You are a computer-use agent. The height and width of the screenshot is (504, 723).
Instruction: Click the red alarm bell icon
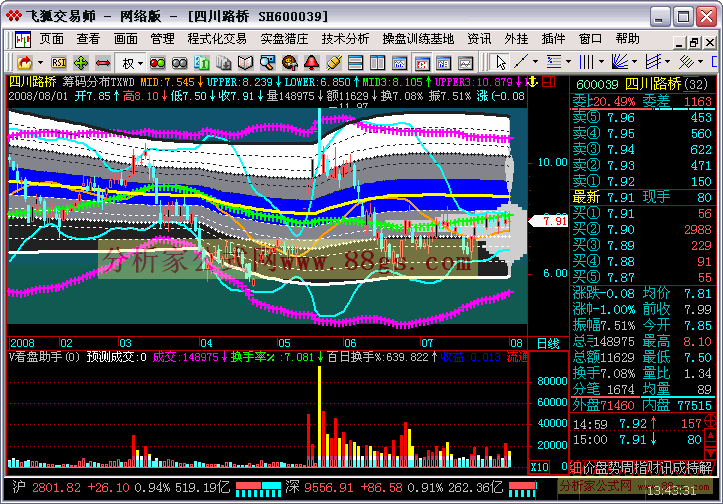pos(312,63)
